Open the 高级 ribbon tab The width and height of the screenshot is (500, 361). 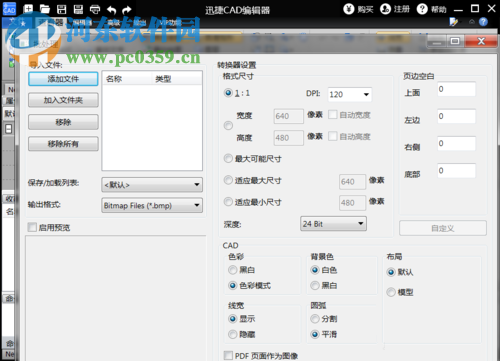click(x=114, y=23)
